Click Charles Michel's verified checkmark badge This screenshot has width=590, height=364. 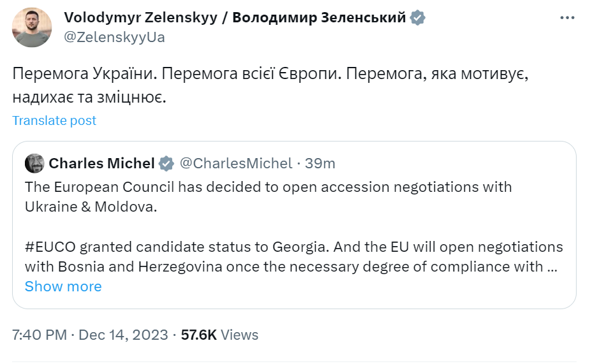pyautogui.click(x=166, y=164)
